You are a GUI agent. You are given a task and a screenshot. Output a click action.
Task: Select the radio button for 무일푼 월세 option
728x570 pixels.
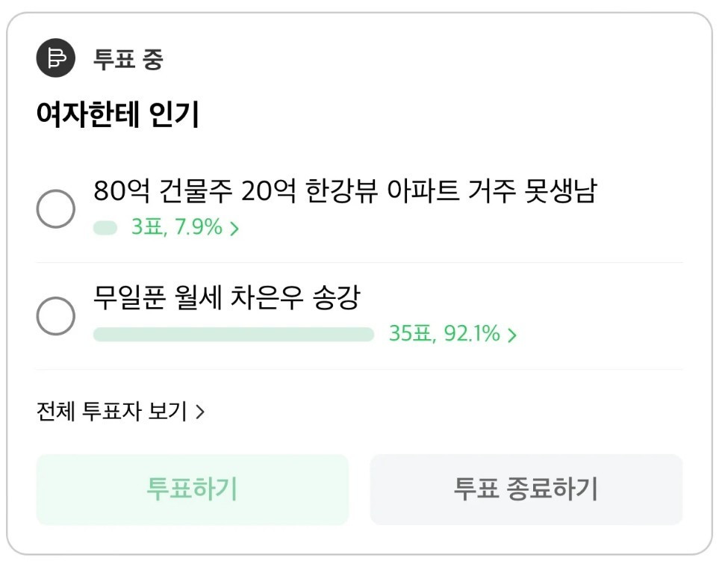pyautogui.click(x=56, y=316)
